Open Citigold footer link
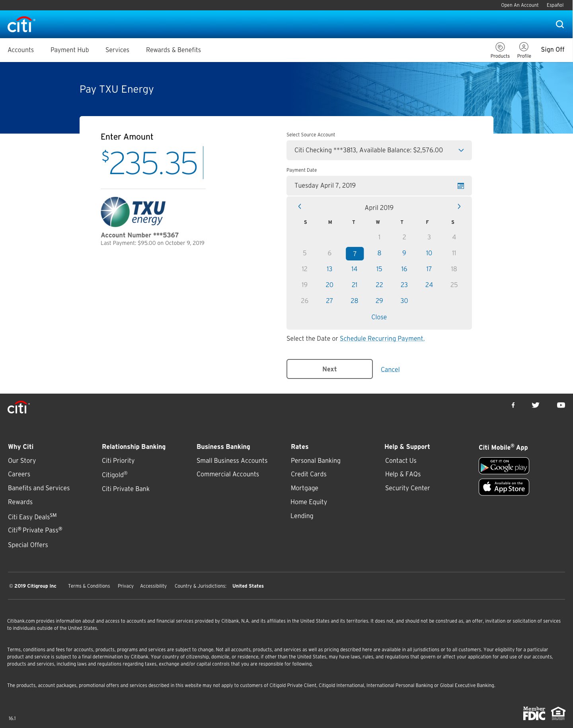573x728 pixels. pos(115,474)
